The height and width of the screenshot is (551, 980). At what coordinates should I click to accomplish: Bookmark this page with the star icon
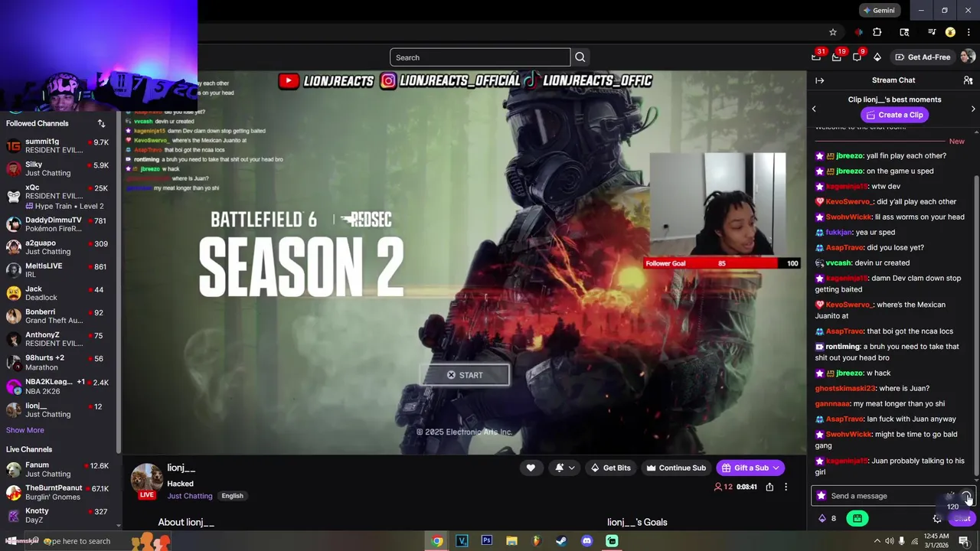(833, 32)
